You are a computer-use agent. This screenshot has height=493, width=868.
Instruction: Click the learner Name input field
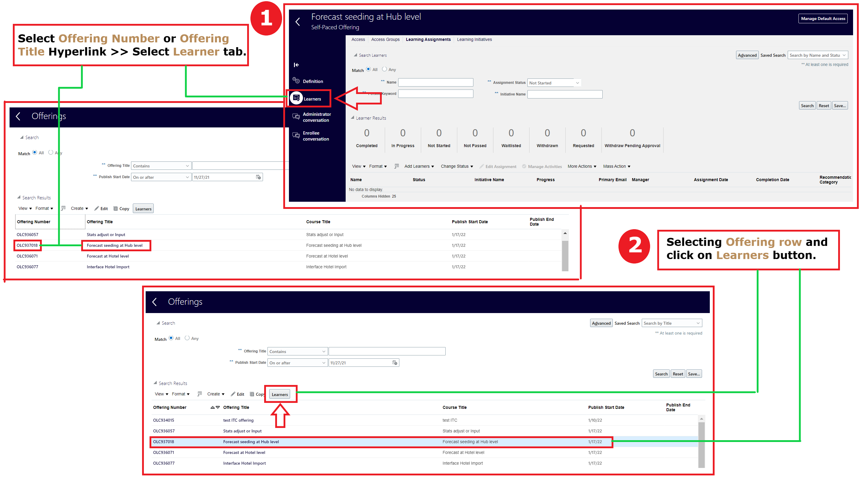coord(435,82)
